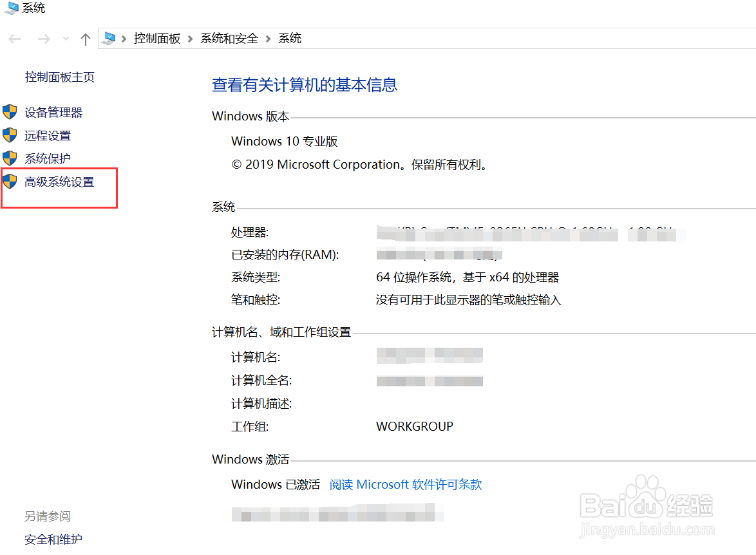Click the computer icon in the address bar
This screenshot has width=756, height=555.
[108, 37]
